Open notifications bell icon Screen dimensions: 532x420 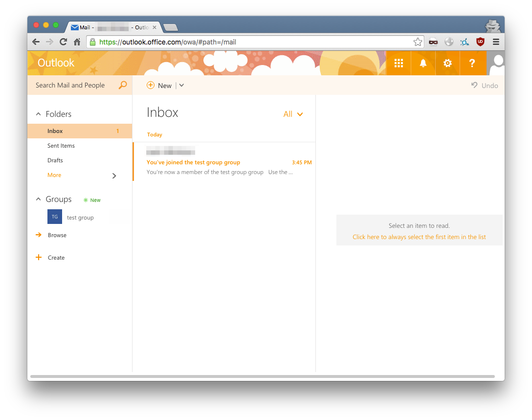coord(423,63)
